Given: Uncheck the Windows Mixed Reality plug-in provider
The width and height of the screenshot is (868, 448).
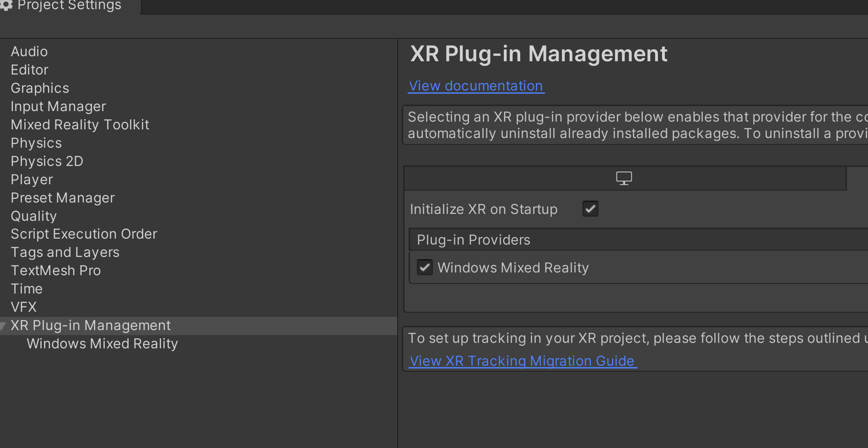Looking at the screenshot, I should click(x=425, y=267).
